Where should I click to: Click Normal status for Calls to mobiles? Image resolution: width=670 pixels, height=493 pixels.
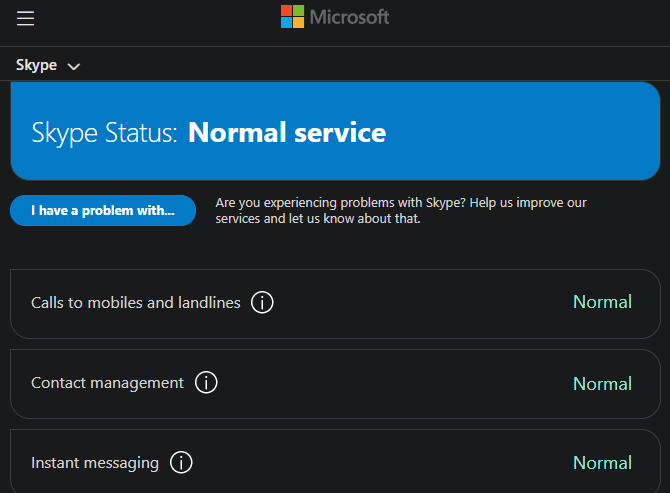[602, 302]
